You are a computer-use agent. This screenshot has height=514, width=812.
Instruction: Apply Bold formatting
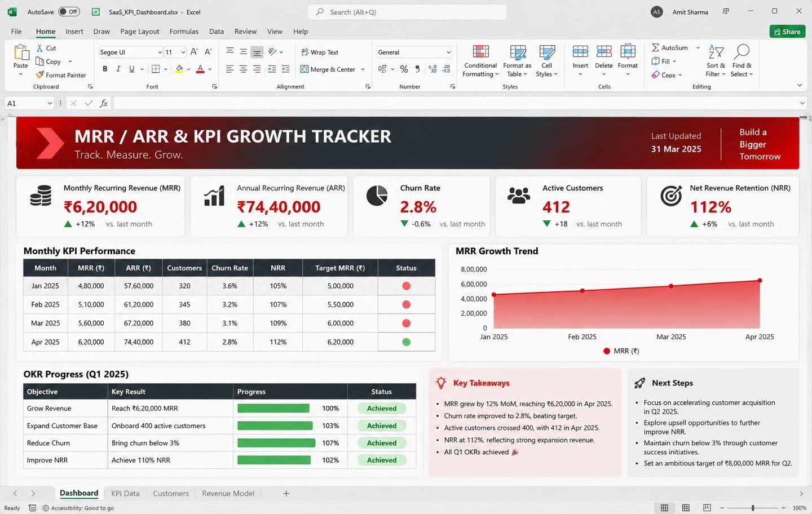(105, 69)
